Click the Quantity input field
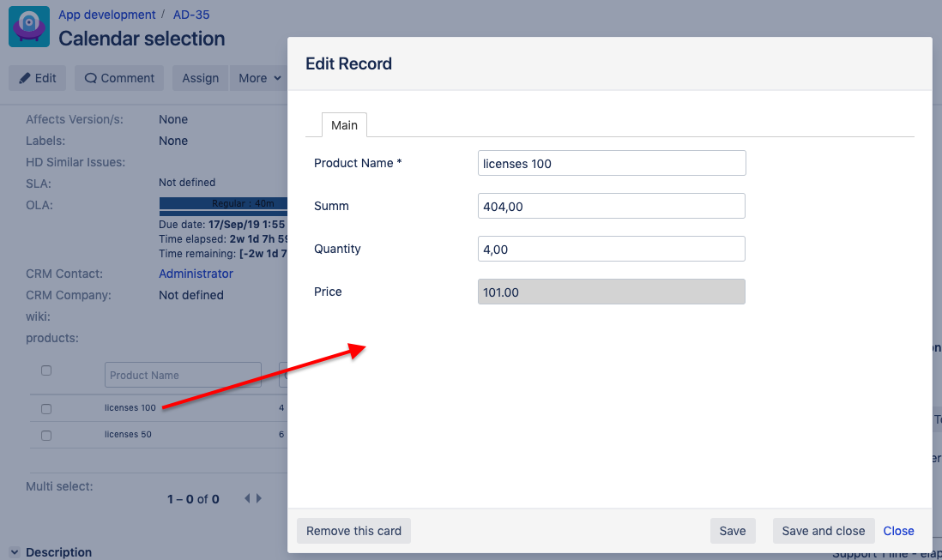942x560 pixels. pos(611,249)
